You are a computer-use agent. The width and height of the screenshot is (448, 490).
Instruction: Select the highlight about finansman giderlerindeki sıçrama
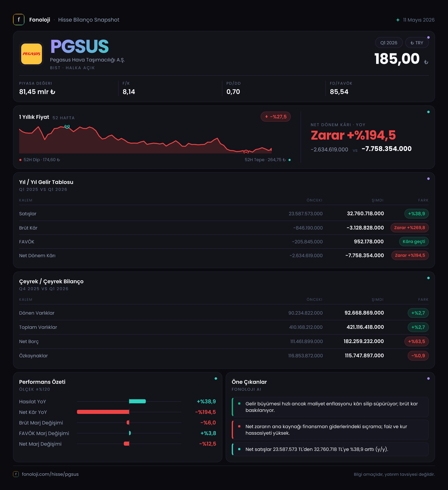tap(330, 430)
